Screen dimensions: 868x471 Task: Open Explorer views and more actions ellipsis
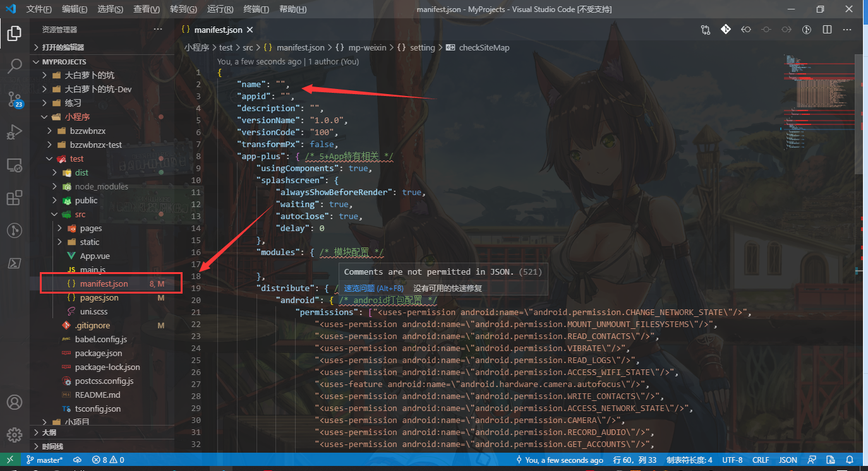pyautogui.click(x=158, y=30)
